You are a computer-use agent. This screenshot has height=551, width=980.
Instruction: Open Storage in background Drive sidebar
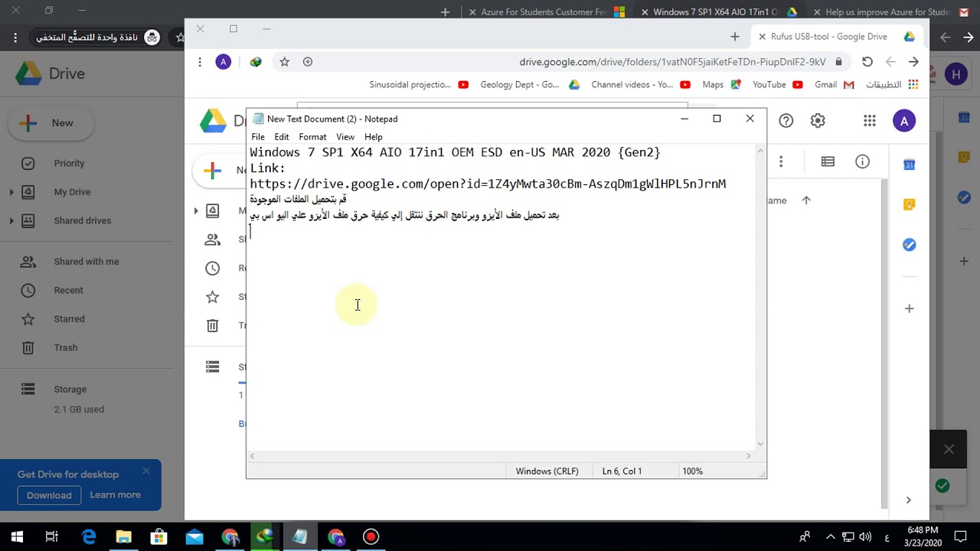click(x=70, y=390)
